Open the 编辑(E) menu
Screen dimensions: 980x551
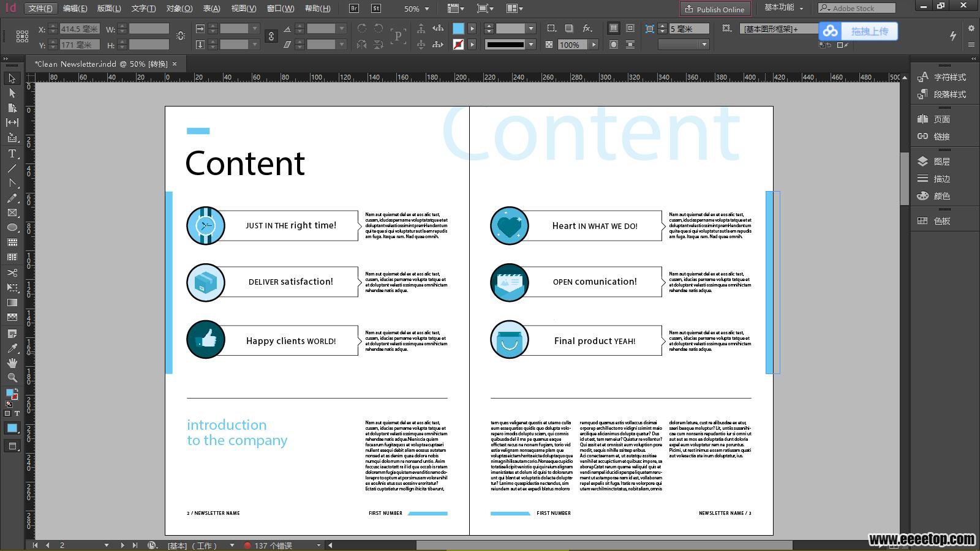click(75, 8)
